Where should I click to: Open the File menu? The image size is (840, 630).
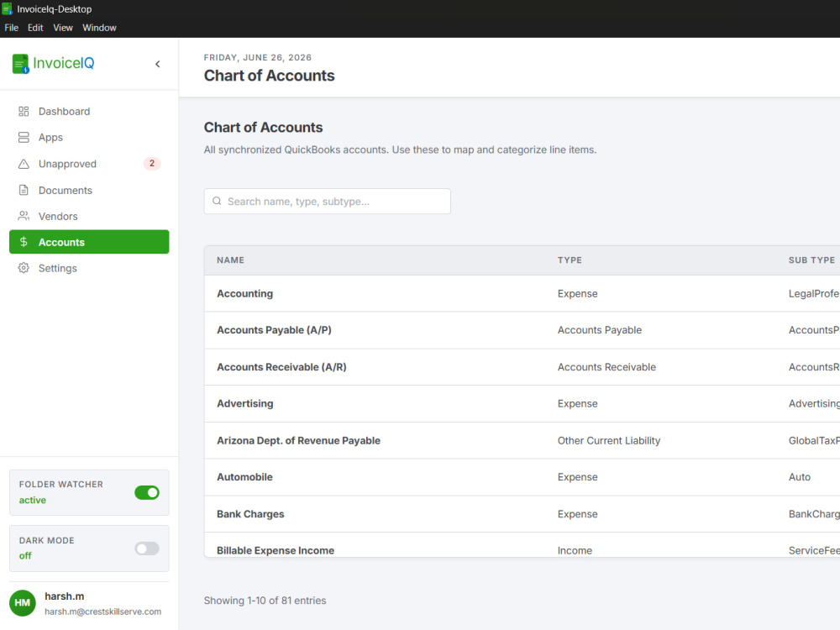coord(11,28)
